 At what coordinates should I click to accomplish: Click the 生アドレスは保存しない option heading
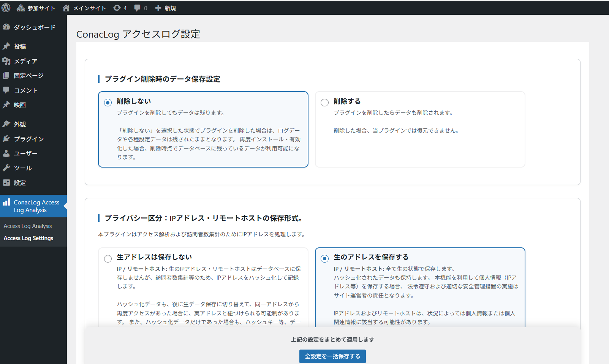pyautogui.click(x=154, y=257)
